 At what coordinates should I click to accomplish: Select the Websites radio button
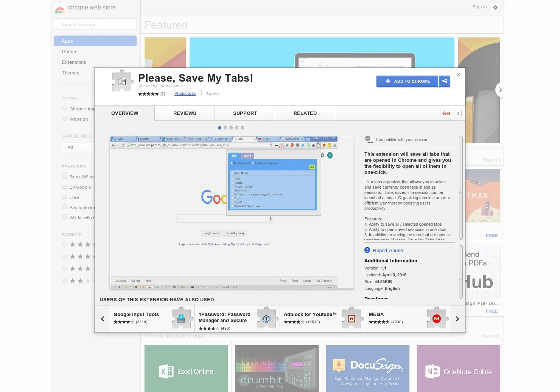pos(64,118)
